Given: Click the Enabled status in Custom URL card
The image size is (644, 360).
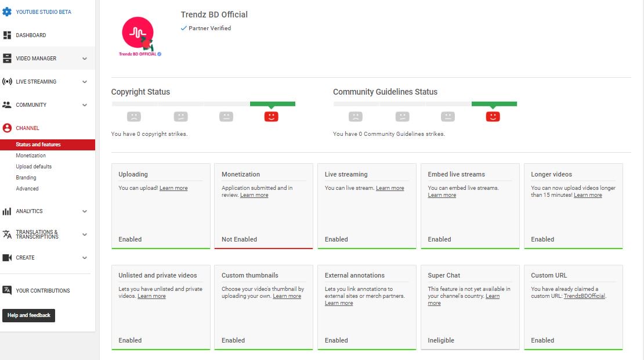Looking at the screenshot, I should point(542,340).
